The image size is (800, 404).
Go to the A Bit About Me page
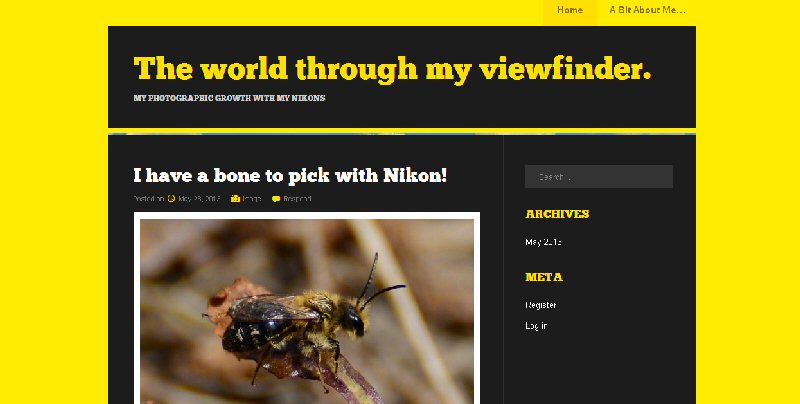tap(647, 10)
